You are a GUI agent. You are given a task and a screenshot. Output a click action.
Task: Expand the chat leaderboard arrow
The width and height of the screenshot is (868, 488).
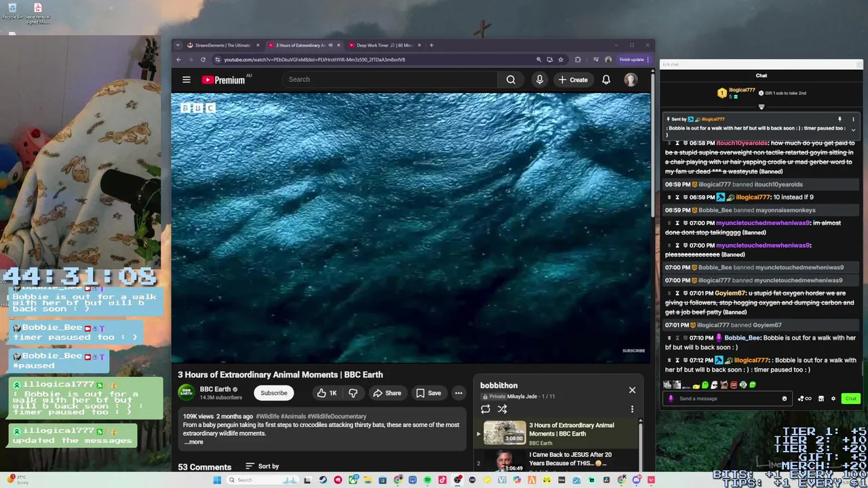click(761, 107)
